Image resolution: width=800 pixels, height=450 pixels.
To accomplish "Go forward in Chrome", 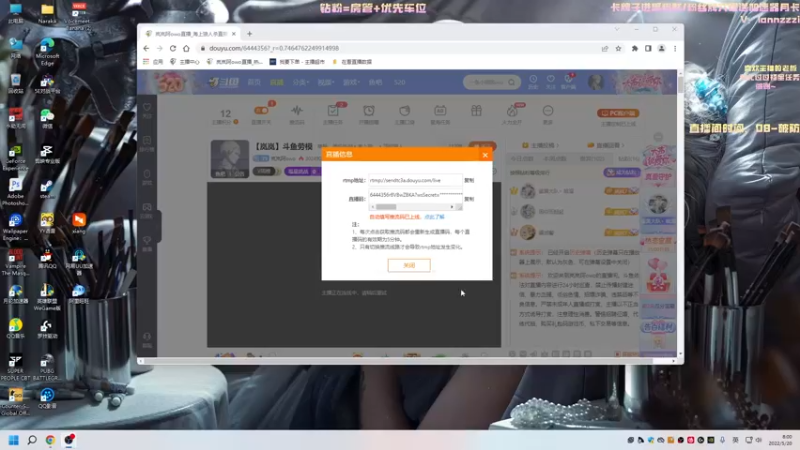I will point(160,48).
